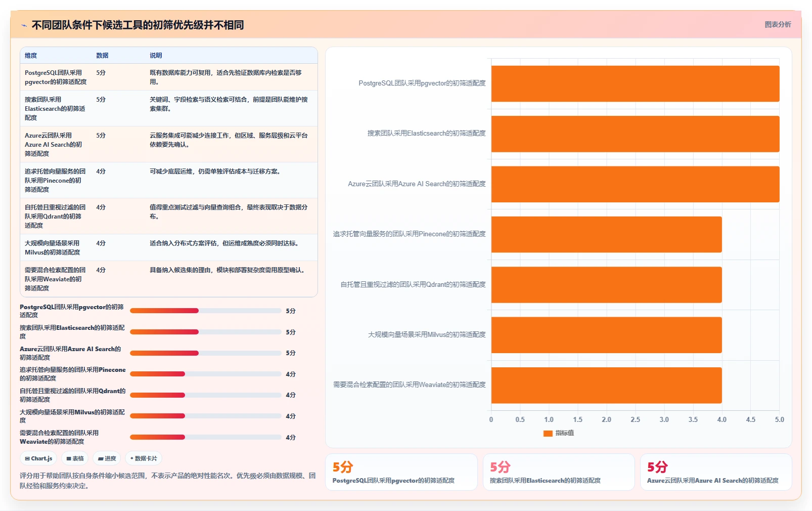The image size is (812, 511).
Task: Click the pgvector progress bar showing 5分
Action: point(205,311)
